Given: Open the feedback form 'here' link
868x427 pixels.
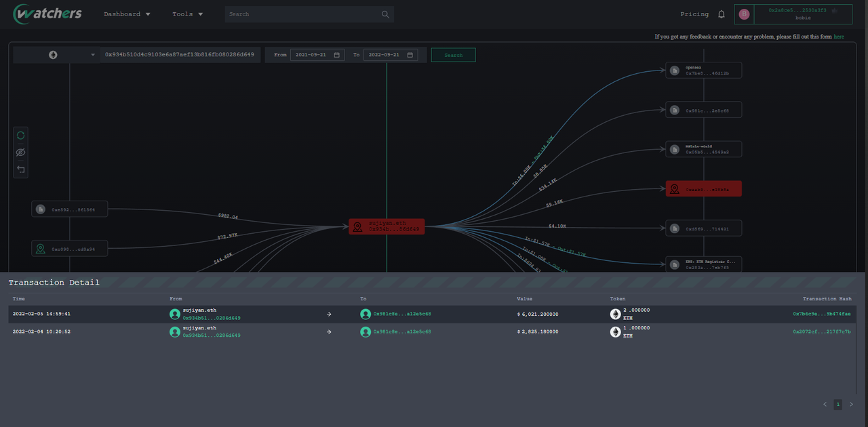Looking at the screenshot, I should tap(839, 37).
